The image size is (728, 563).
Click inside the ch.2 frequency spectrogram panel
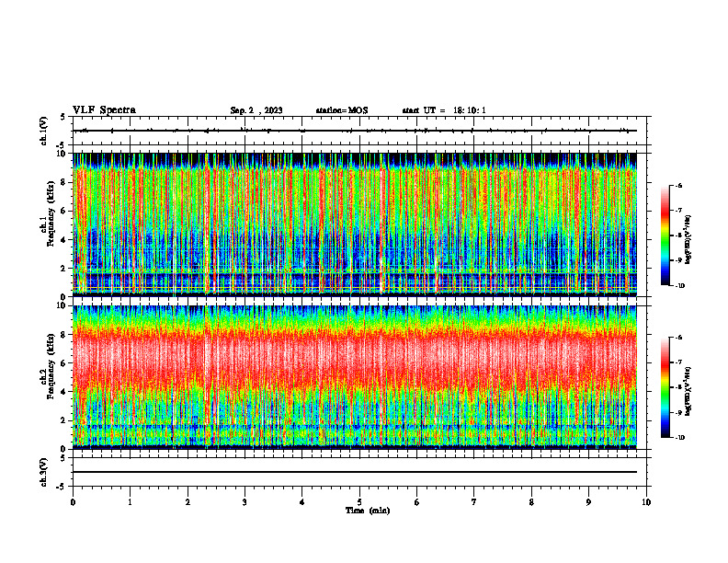point(355,377)
